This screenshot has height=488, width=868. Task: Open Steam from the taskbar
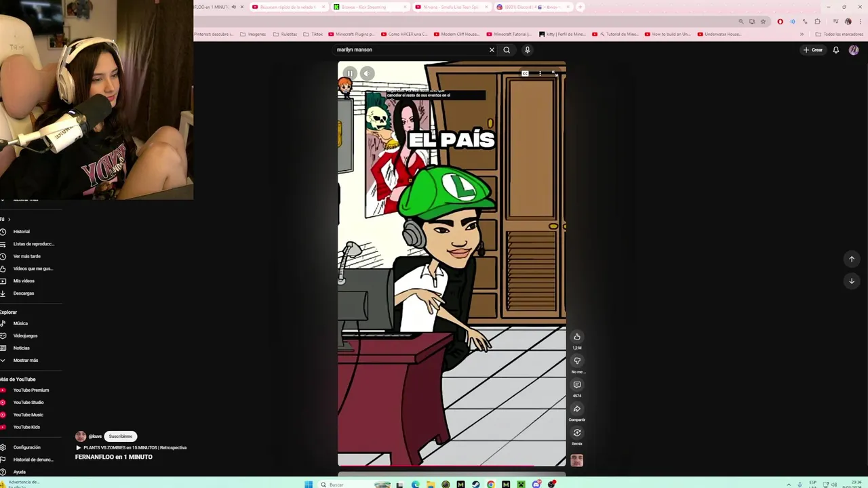coord(475,484)
